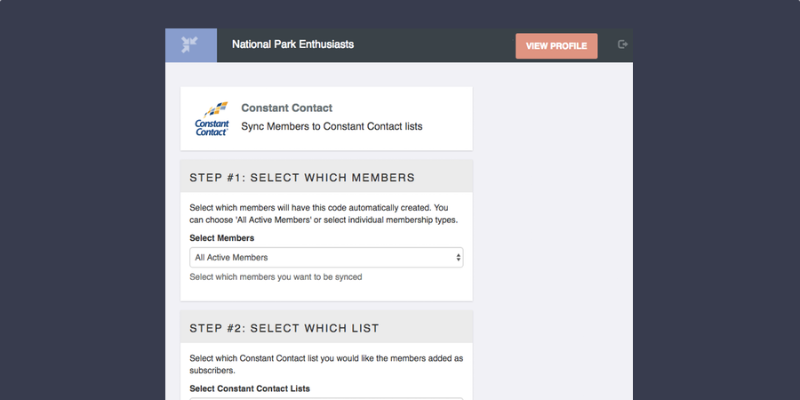Image resolution: width=800 pixels, height=400 pixels.
Task: Click the Sync Members to Constant Contact lists text
Action: coord(332,126)
